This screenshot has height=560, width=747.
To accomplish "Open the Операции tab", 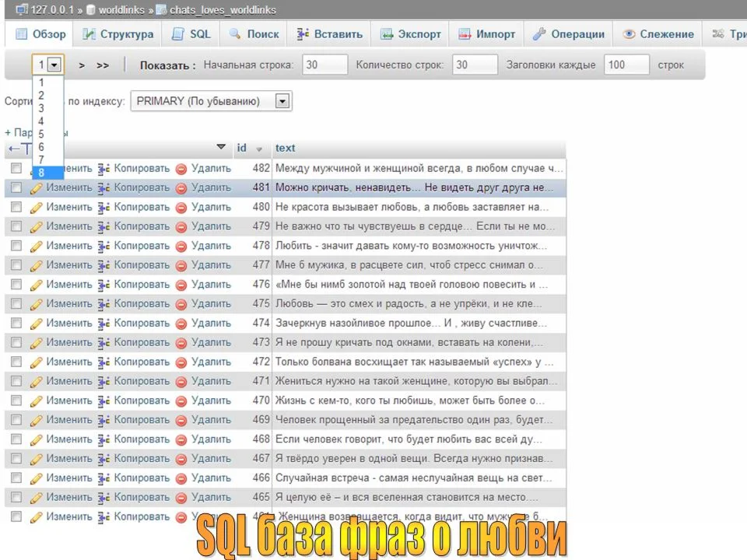I will pos(568,33).
